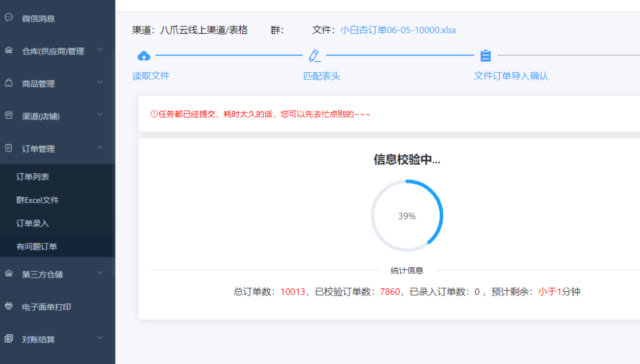Expand 商品管理 chevron arrow

tap(100, 82)
